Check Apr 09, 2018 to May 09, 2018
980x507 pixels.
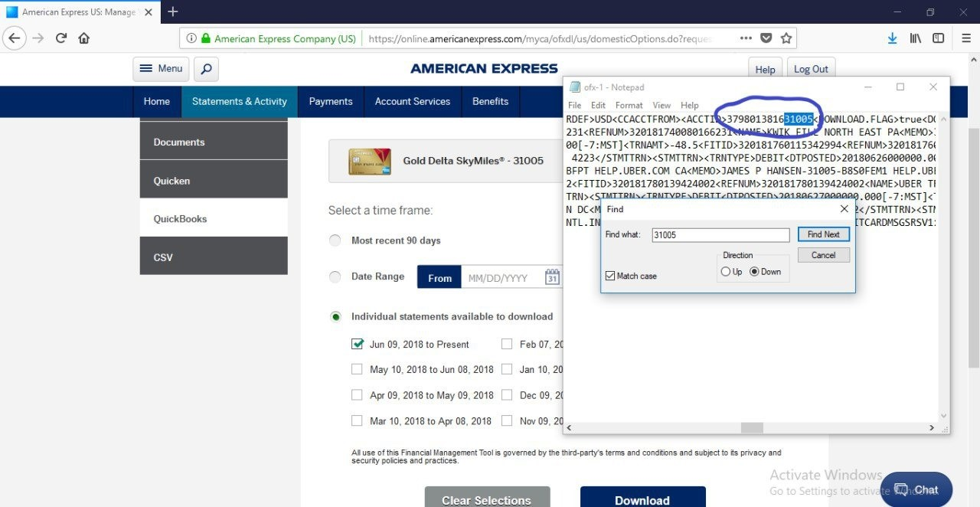pos(357,395)
